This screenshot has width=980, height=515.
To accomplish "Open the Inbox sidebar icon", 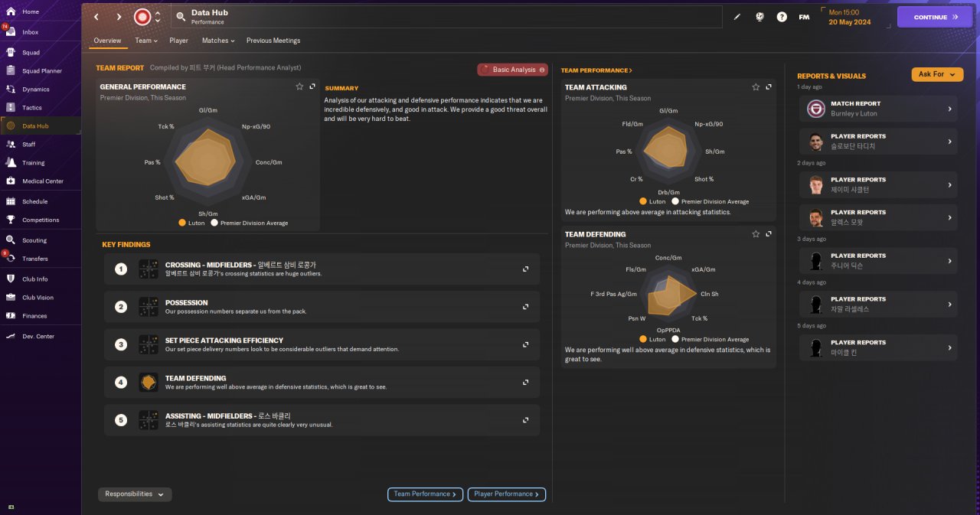I will (x=11, y=32).
